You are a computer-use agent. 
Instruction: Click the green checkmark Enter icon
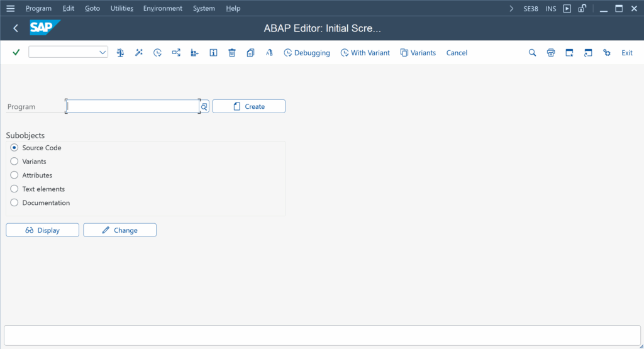click(x=16, y=53)
